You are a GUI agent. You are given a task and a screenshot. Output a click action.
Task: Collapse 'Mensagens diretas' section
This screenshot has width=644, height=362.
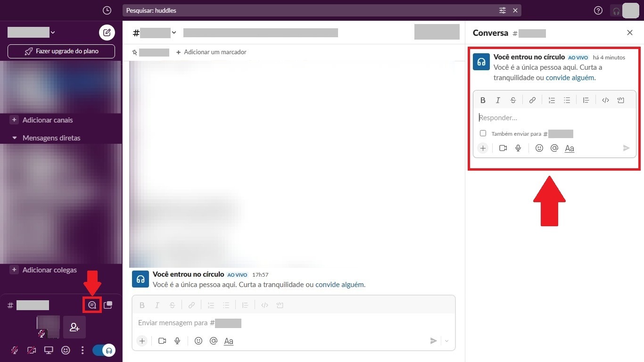[x=14, y=138]
